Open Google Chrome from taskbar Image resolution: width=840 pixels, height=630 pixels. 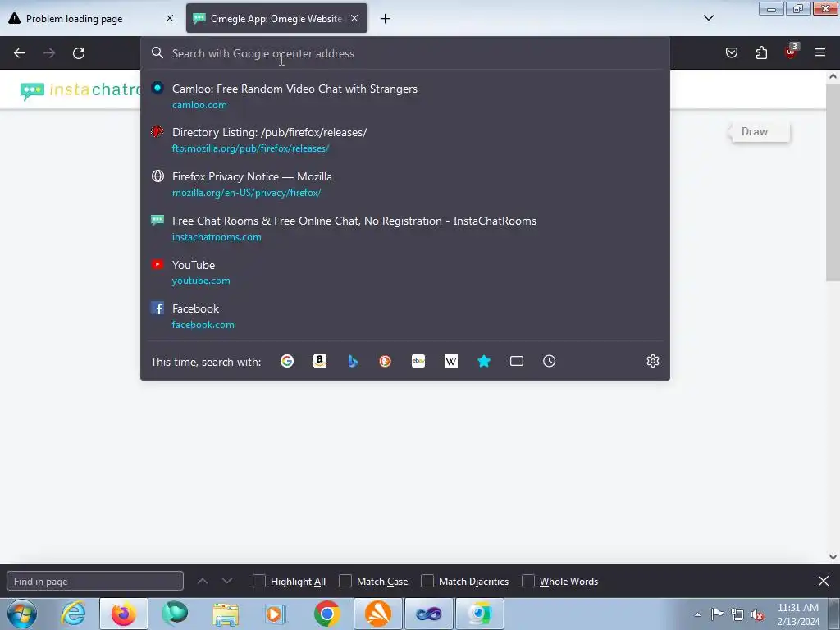click(326, 614)
